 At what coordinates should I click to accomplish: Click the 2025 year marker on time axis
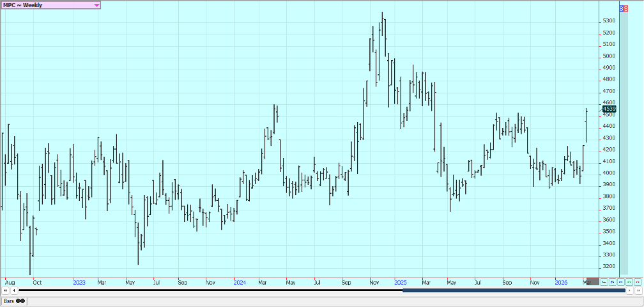point(401,281)
